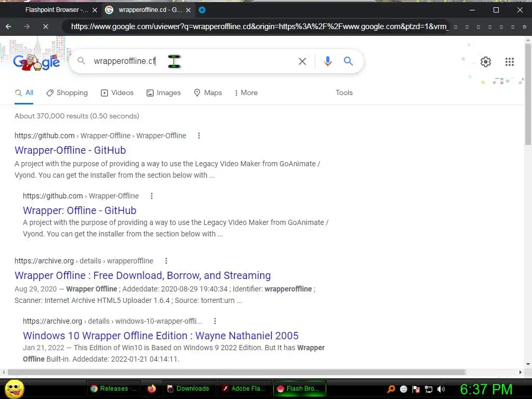This screenshot has height=399, width=532.
Task: Switch to the Shopping results tab
Action: (x=67, y=92)
